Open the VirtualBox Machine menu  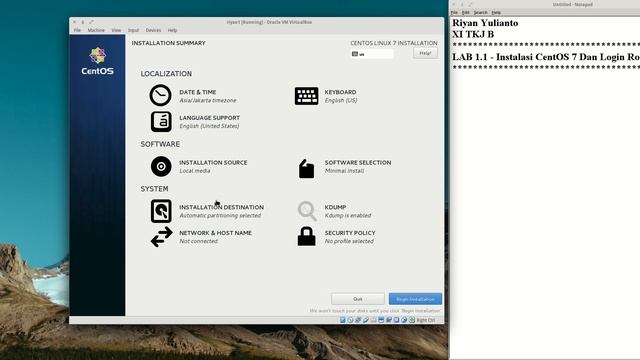(x=96, y=30)
